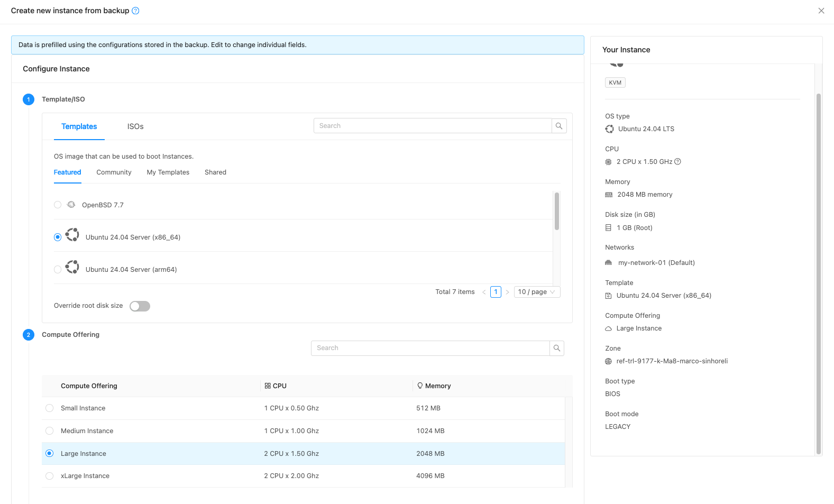Click the Ubuntu 24.04 Server (x86_64) logo icon
Image resolution: width=834 pixels, height=504 pixels.
click(x=72, y=234)
